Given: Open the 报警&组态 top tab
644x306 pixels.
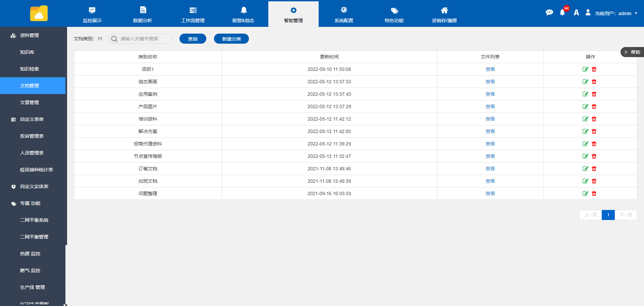Looking at the screenshot, I should pos(243,14).
